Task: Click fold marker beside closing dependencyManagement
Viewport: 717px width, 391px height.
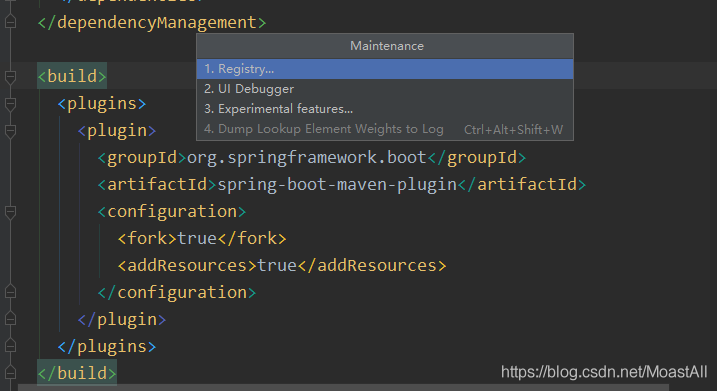Action: 10,21
